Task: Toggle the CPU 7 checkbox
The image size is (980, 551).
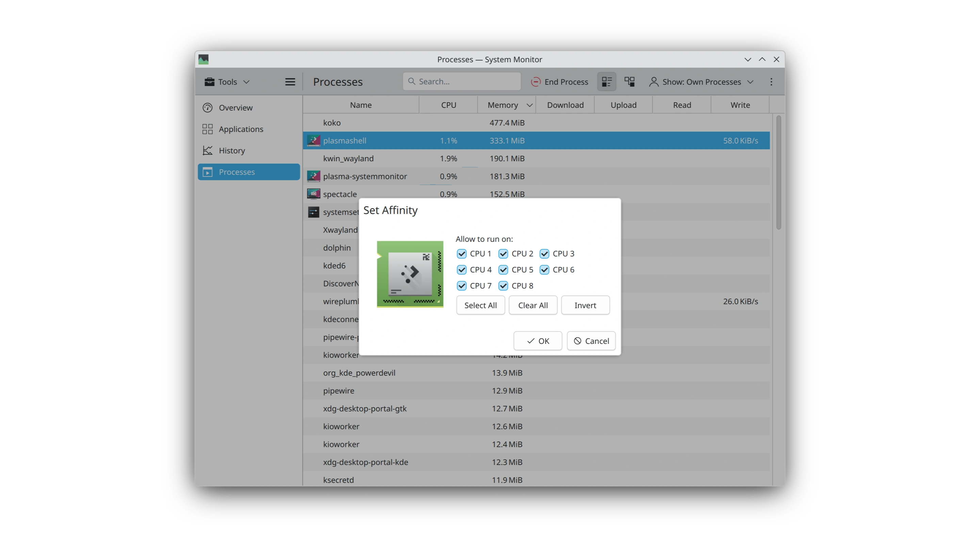Action: point(461,286)
